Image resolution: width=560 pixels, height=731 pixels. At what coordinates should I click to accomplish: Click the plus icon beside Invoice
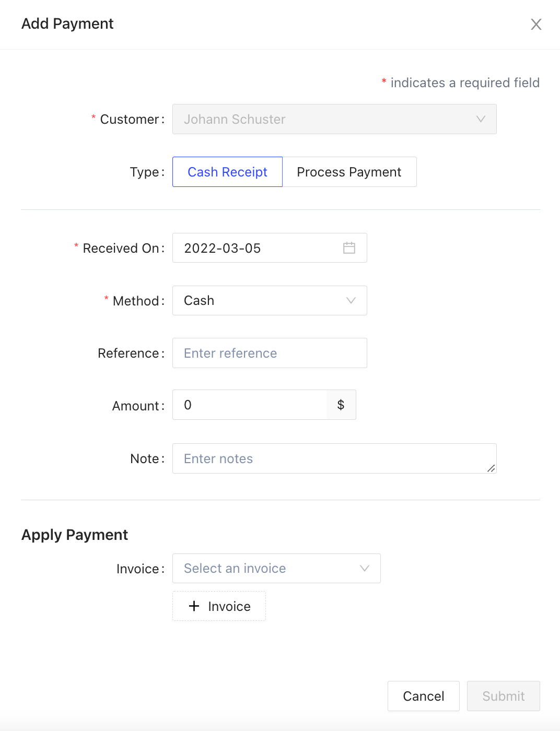click(194, 606)
